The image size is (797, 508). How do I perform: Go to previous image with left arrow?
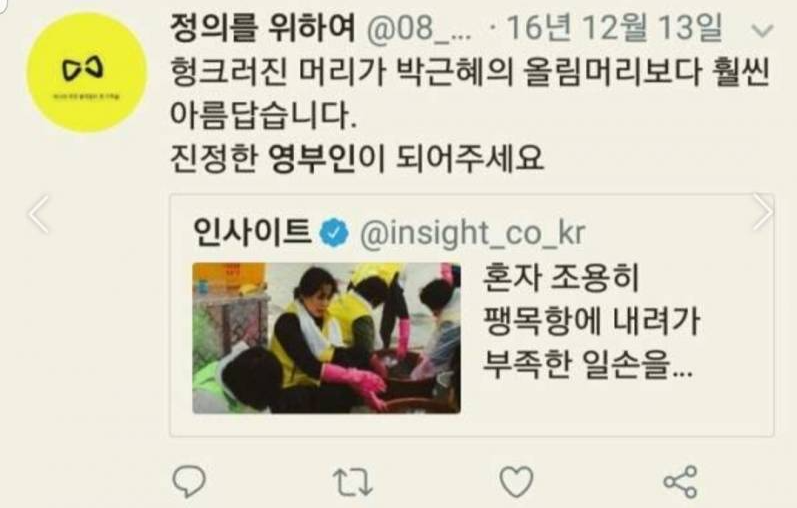pos(39,214)
